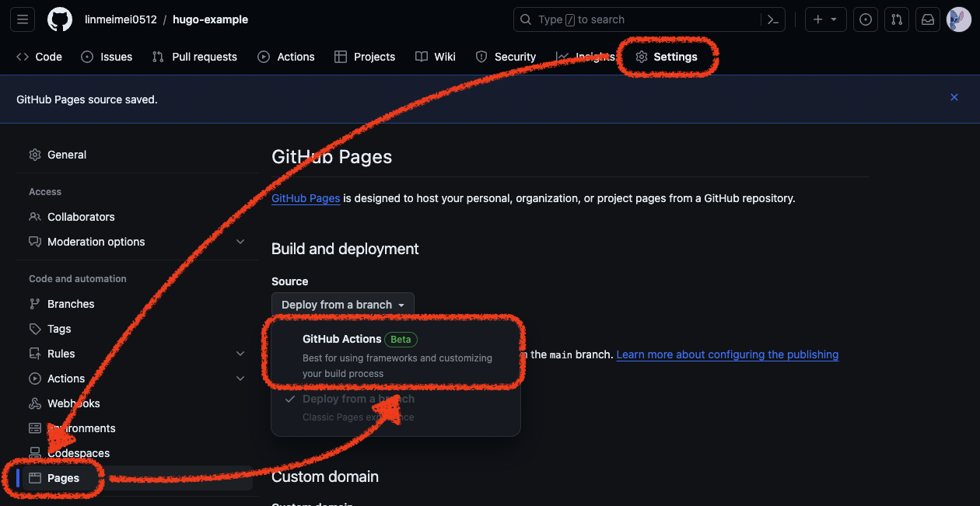Follow the blue GitHub Pages link
The height and width of the screenshot is (506, 980).
(x=306, y=198)
